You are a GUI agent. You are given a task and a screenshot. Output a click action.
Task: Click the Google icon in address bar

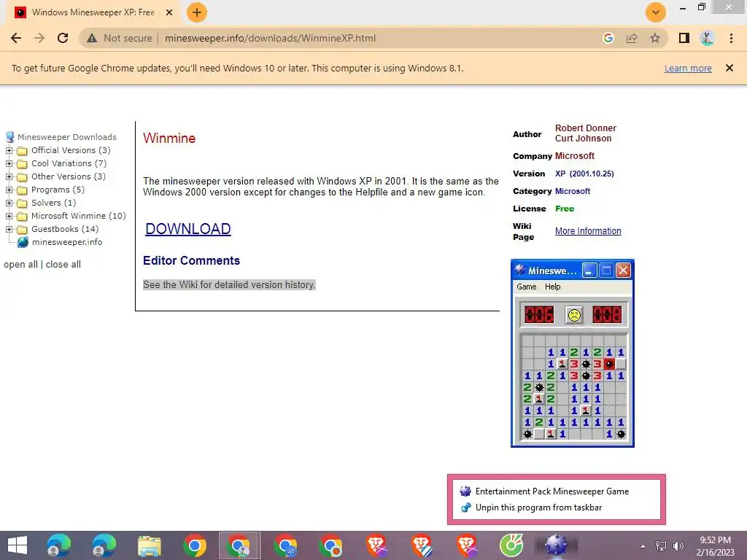tap(608, 38)
